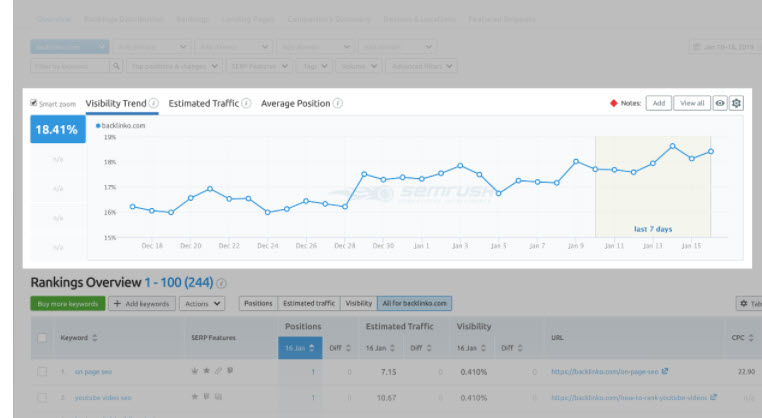
Task: Click star SERP feature icon for on page seo
Action: tap(207, 371)
